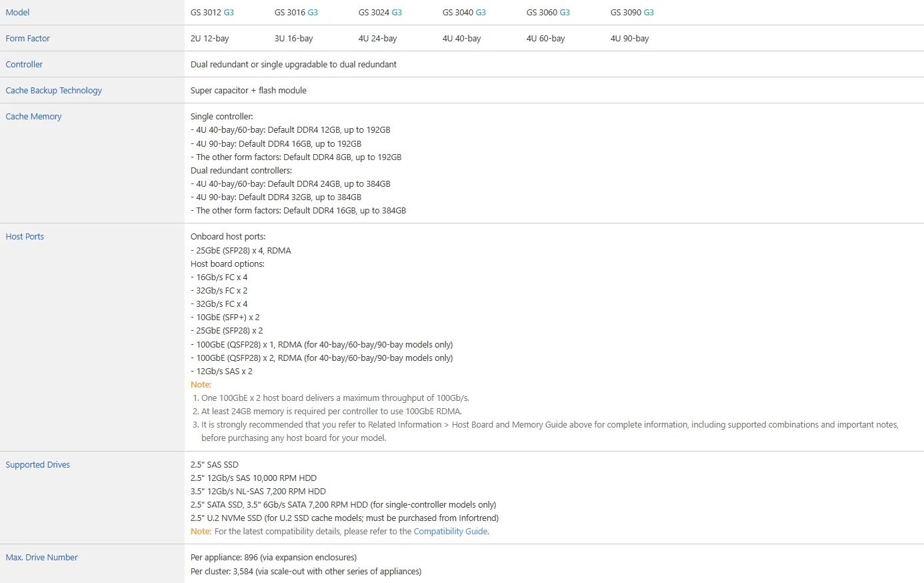
Task: Click the Host board options heading
Action: pyautogui.click(x=227, y=264)
